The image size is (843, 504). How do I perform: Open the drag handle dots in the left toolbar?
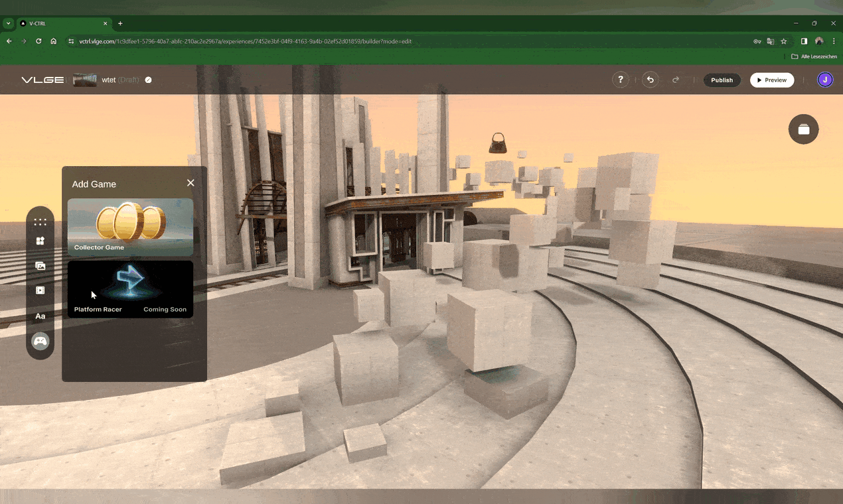[40, 223]
